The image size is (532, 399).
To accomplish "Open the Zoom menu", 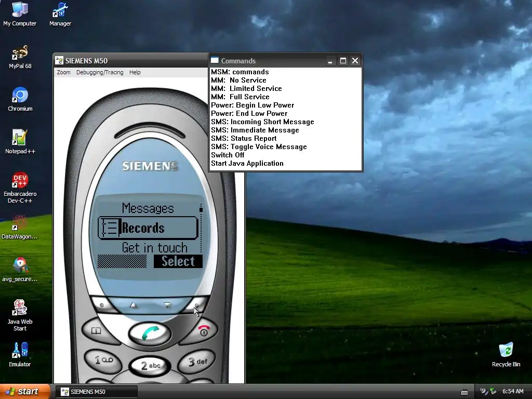I will (x=63, y=72).
